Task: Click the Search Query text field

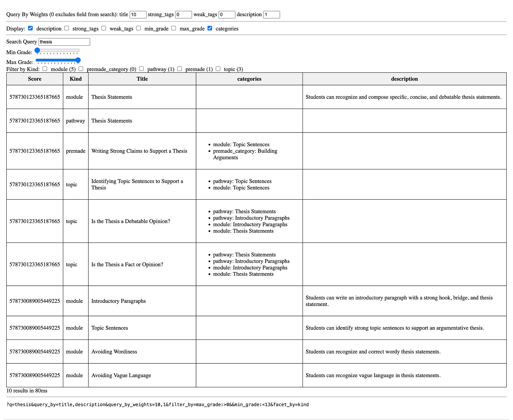Action: [x=64, y=42]
